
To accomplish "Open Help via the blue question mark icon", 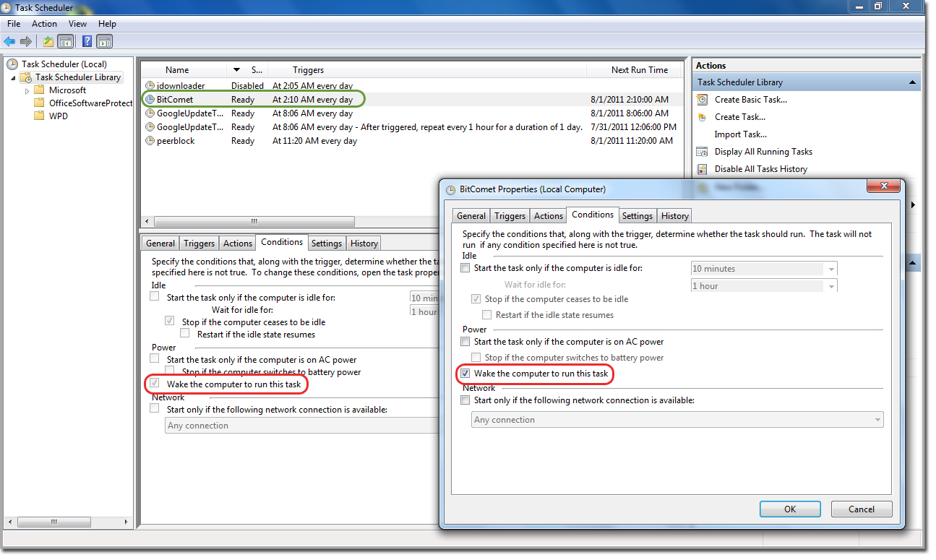I will [x=87, y=41].
